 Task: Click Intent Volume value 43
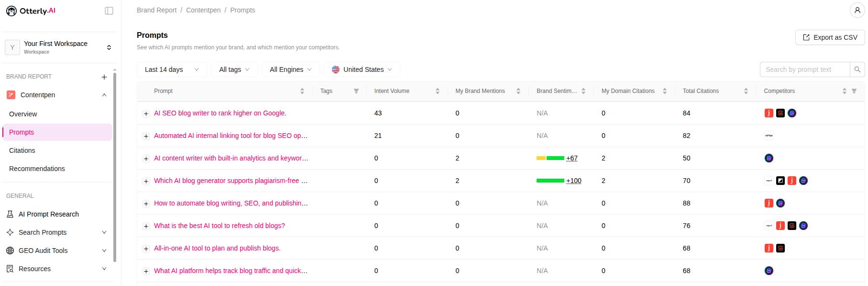tap(378, 113)
